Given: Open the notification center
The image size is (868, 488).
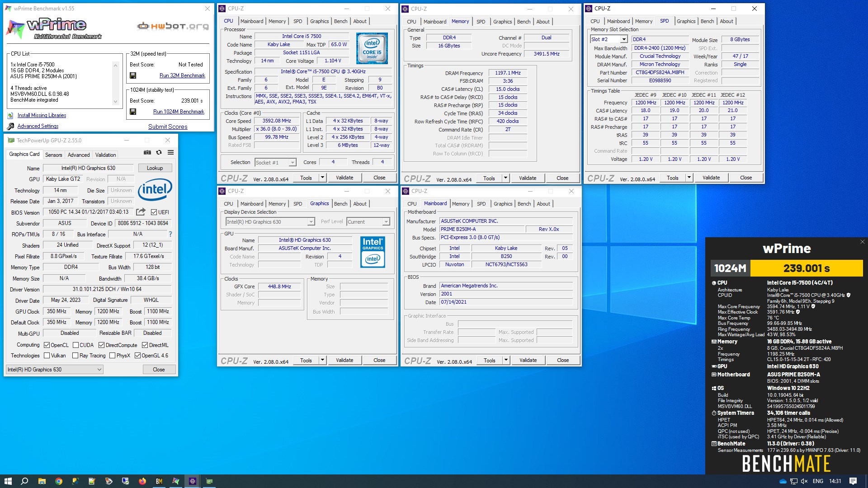Looking at the screenshot, I should (853, 481).
